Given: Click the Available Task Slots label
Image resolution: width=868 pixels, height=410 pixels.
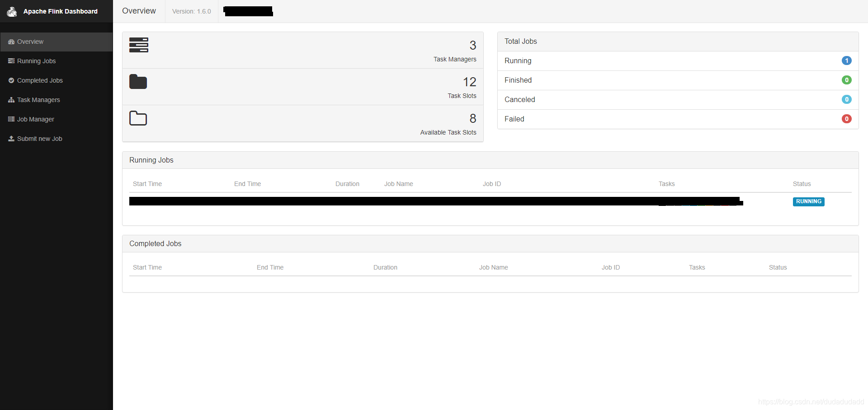Looking at the screenshot, I should (448, 132).
